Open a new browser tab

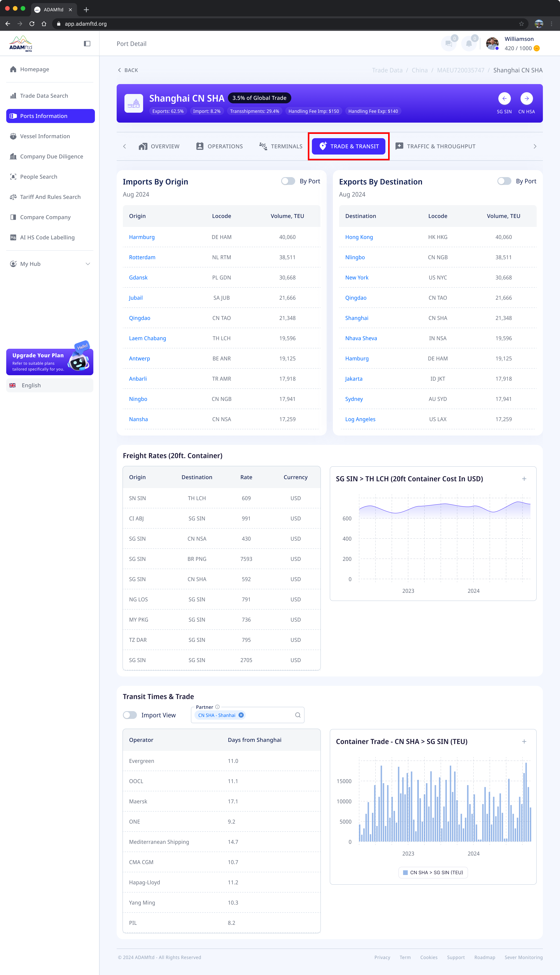[86, 10]
